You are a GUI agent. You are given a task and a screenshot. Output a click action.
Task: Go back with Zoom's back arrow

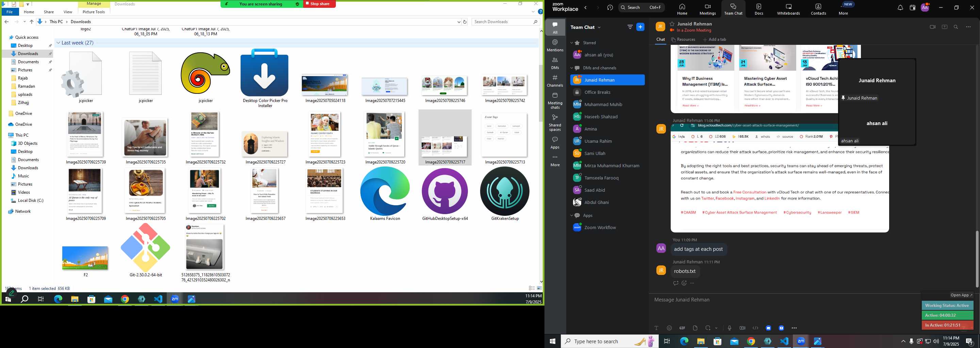click(586, 7)
